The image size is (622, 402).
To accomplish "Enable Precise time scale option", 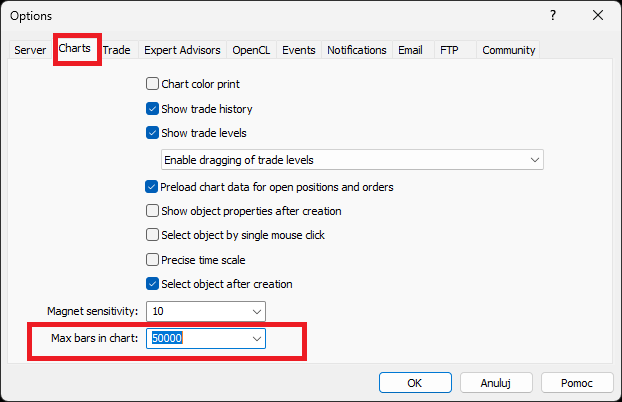I will click(153, 259).
